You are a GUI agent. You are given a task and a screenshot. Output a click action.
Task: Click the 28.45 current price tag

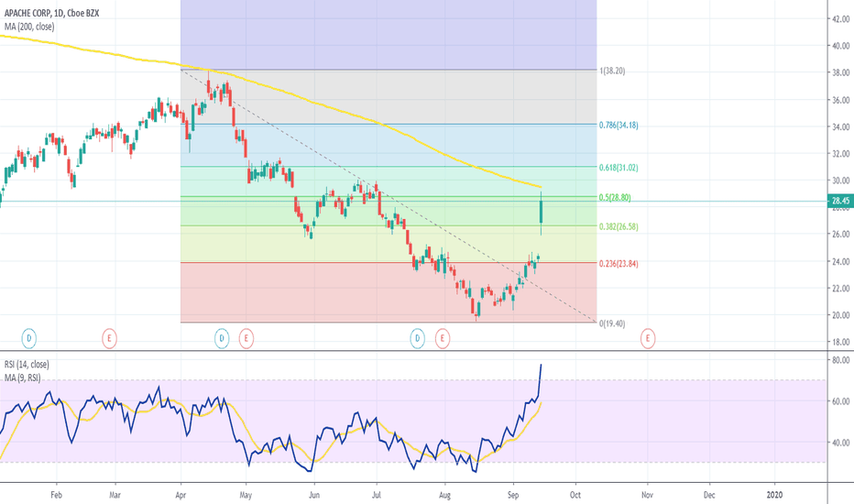pyautogui.click(x=840, y=201)
